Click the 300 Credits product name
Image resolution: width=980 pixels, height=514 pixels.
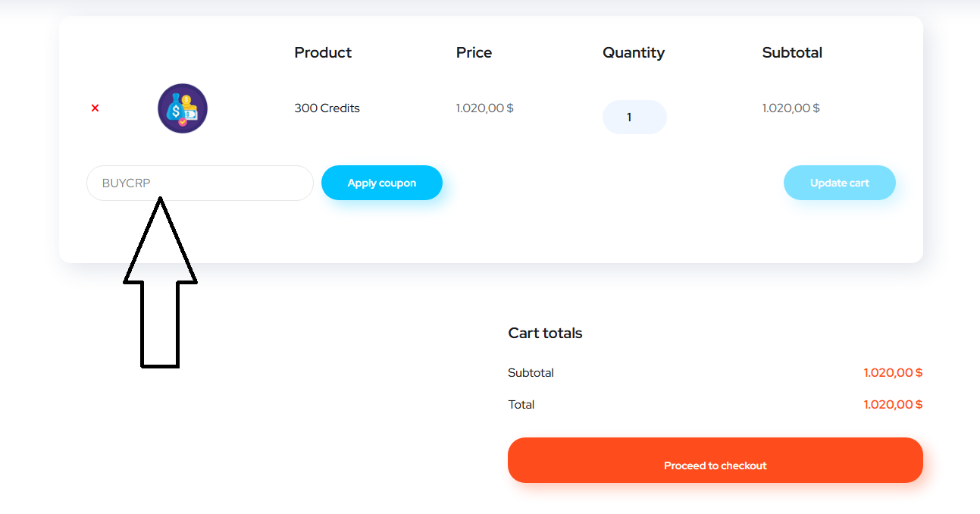[327, 108]
